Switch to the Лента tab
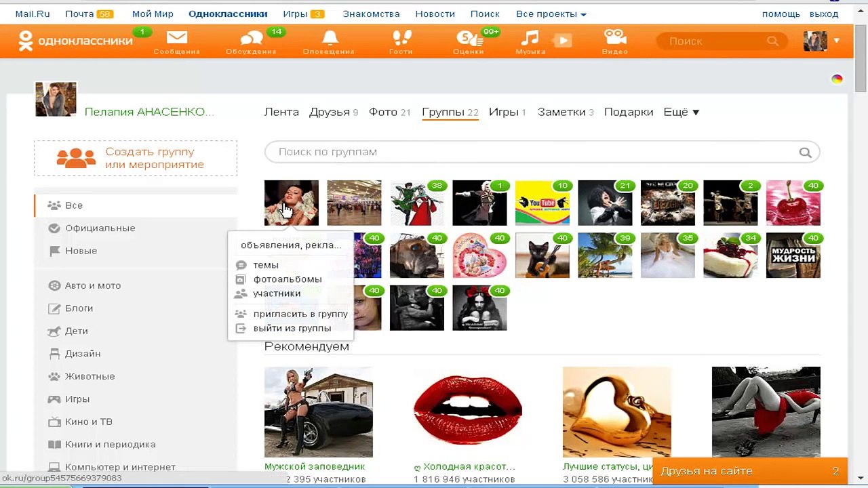This screenshot has height=488, width=868. coord(281,112)
